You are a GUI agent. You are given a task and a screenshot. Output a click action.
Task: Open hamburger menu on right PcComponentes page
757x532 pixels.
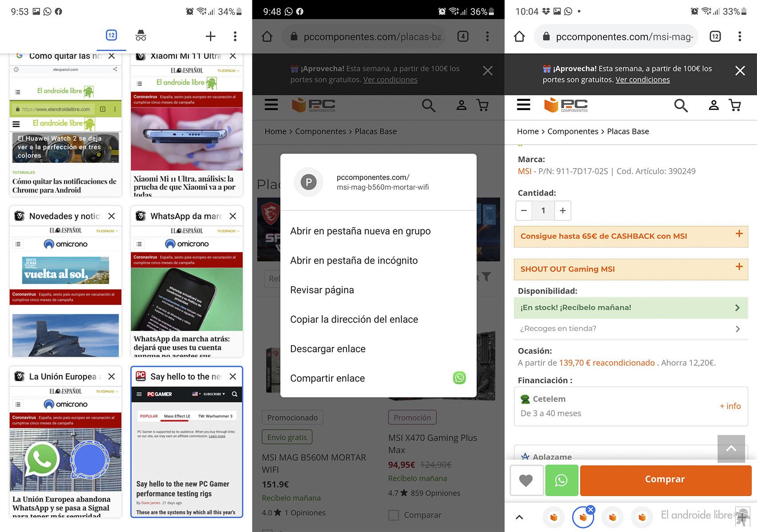[524, 105]
